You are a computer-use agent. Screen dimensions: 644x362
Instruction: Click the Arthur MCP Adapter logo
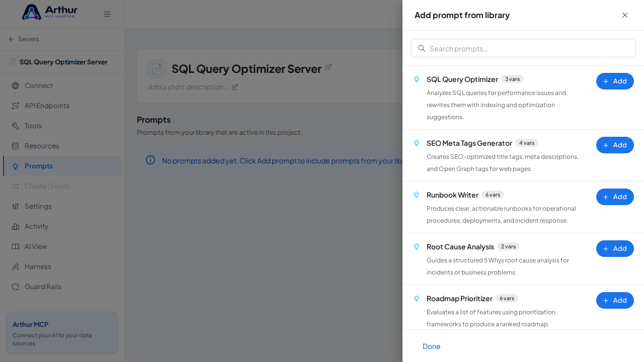point(50,12)
